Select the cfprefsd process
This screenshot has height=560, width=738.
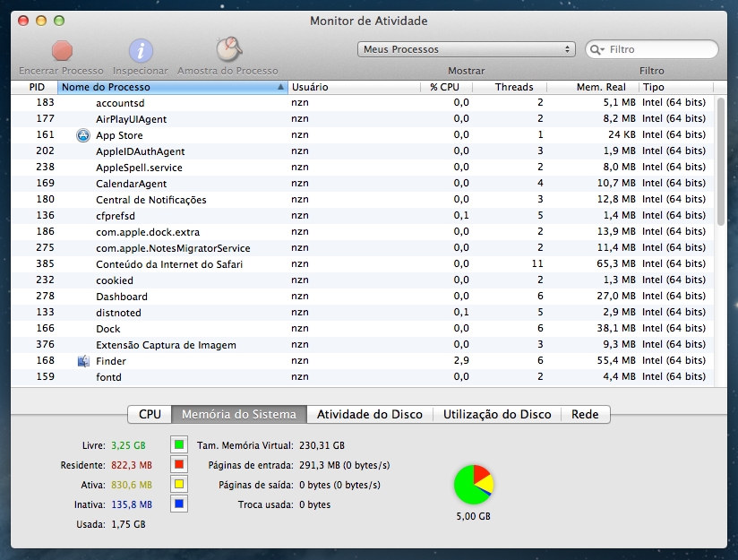[x=362, y=216]
